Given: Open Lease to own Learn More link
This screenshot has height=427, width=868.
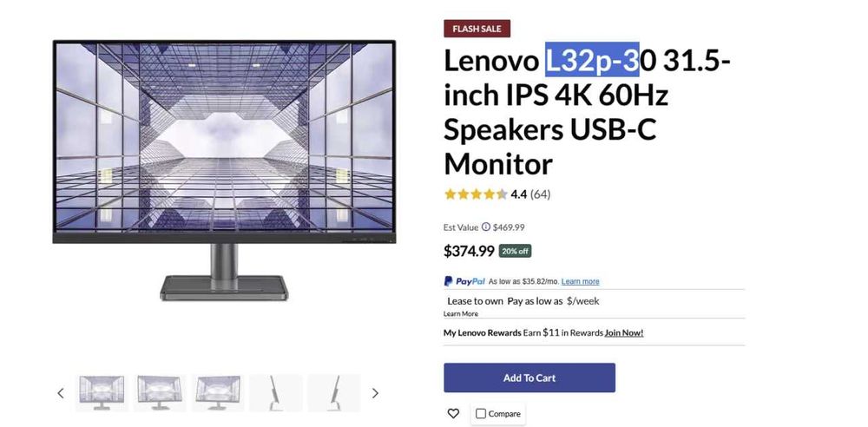Looking at the screenshot, I should pyautogui.click(x=461, y=313).
